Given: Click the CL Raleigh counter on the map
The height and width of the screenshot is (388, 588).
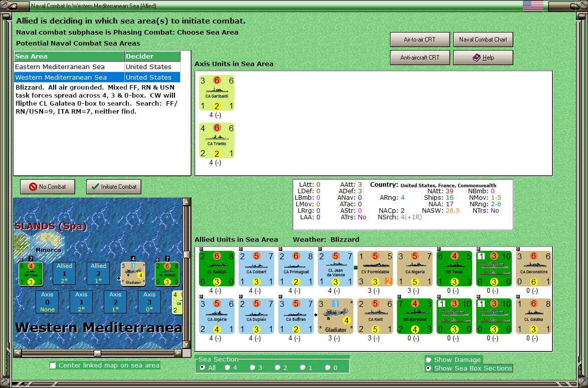Looking at the screenshot, I should [x=167, y=274].
